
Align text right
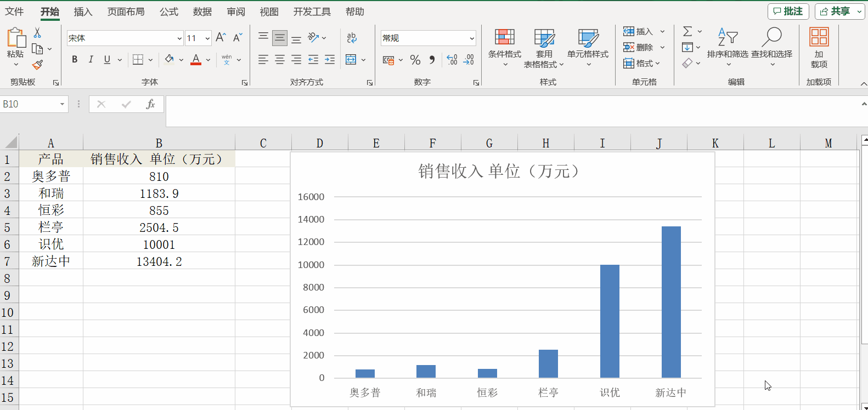tap(296, 59)
